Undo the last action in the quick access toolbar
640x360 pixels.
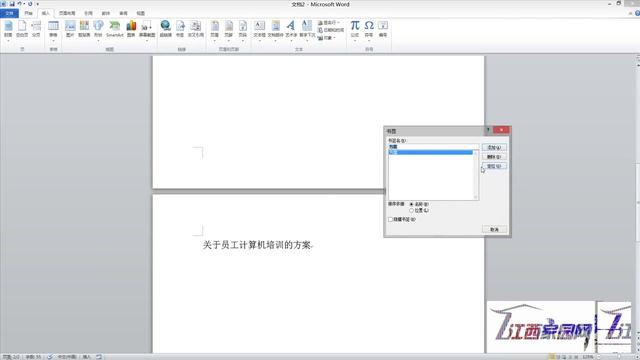pyautogui.click(x=19, y=4)
